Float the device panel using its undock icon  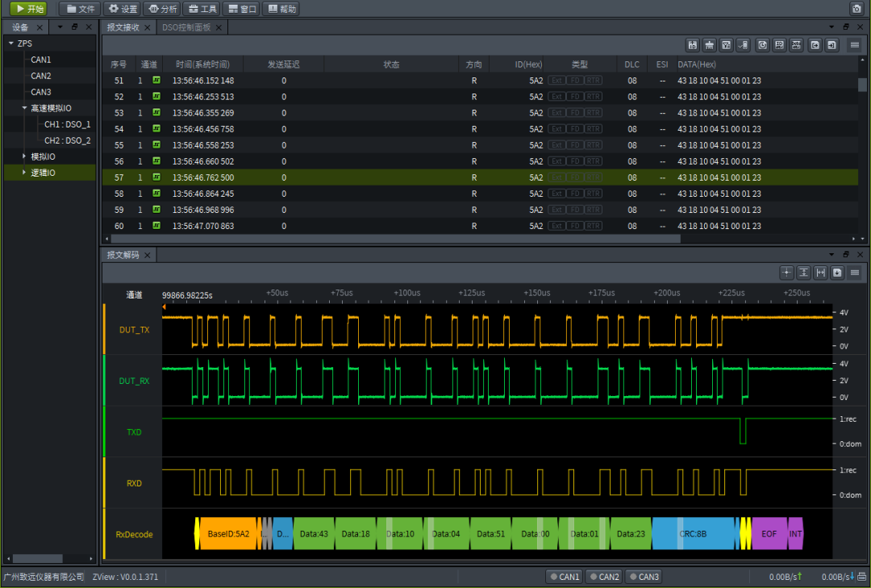[x=74, y=27]
